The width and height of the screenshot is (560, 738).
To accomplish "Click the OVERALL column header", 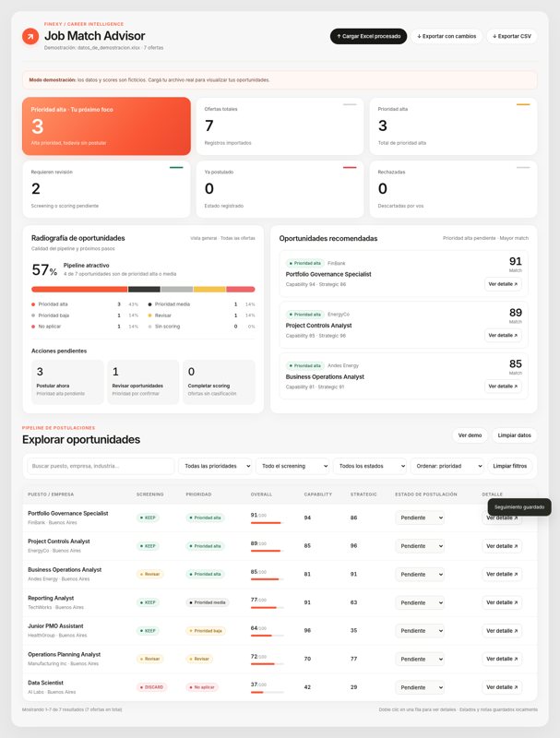I will 261,494.
